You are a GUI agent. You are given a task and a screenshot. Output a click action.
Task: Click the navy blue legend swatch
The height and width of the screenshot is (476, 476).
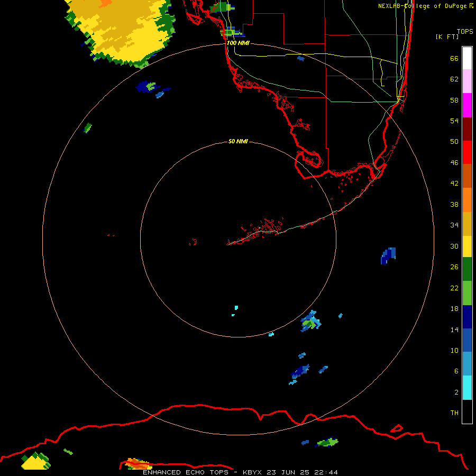[467, 317]
